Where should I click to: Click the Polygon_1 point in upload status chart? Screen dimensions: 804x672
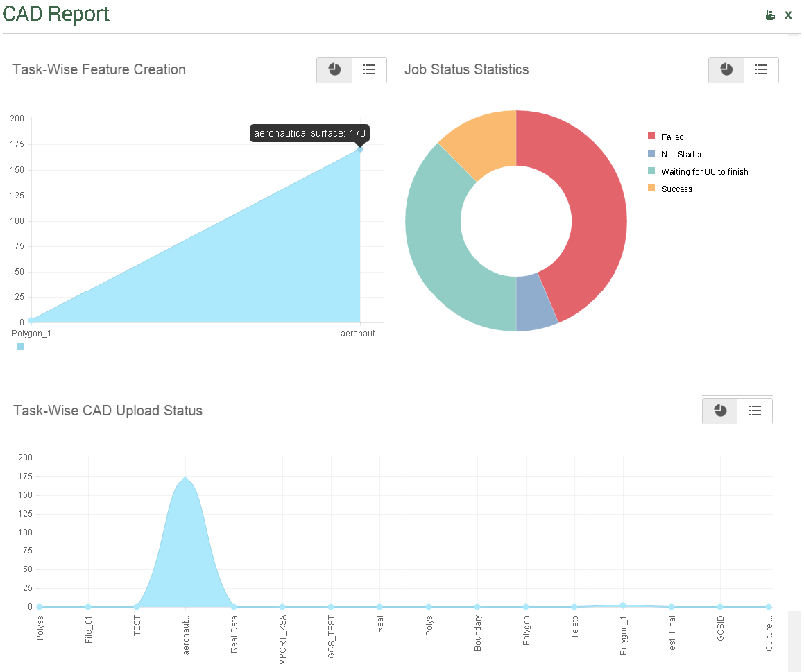coord(623,605)
